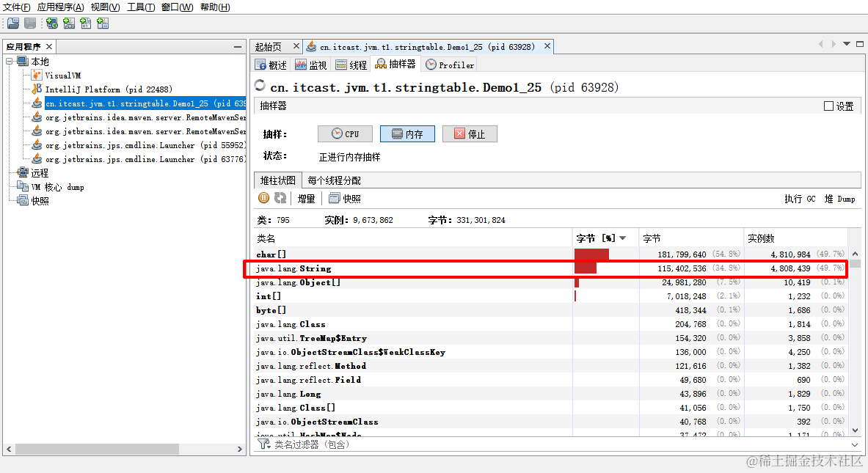Open the start page tab
The width and height of the screenshot is (868, 473).
click(269, 46)
